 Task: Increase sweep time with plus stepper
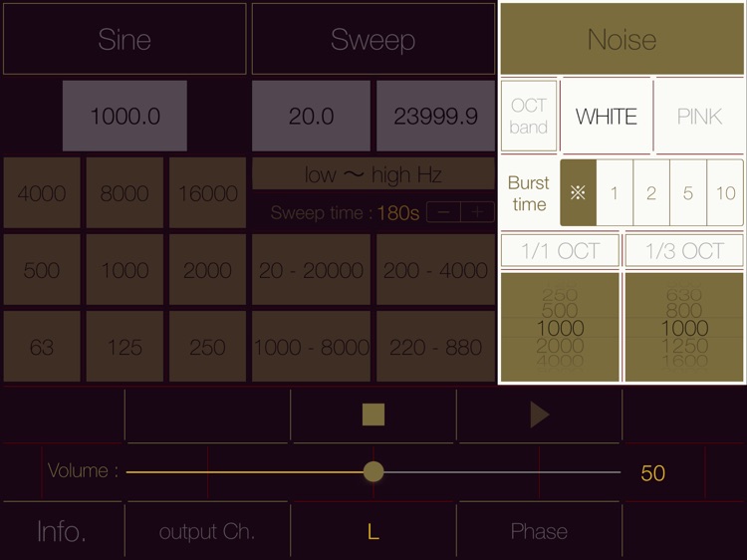click(478, 212)
